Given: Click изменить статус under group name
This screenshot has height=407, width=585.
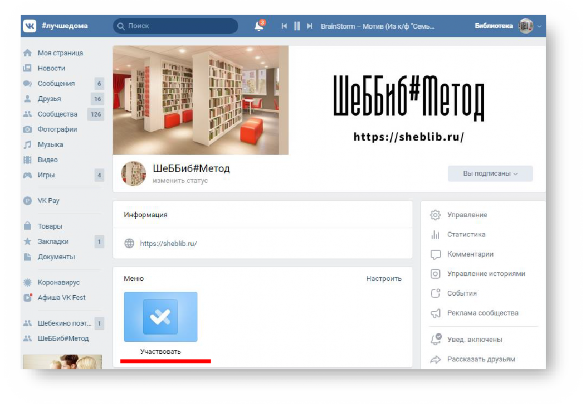Looking at the screenshot, I should click(180, 181).
